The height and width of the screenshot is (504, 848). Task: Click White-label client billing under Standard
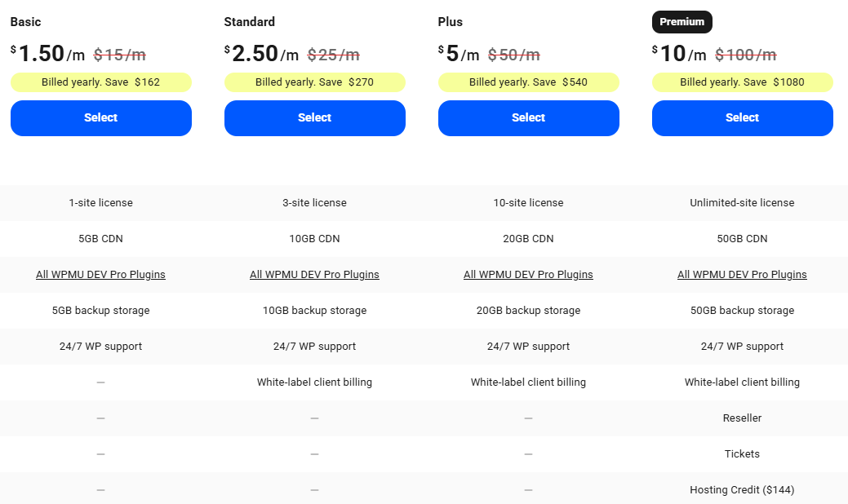pos(314,382)
